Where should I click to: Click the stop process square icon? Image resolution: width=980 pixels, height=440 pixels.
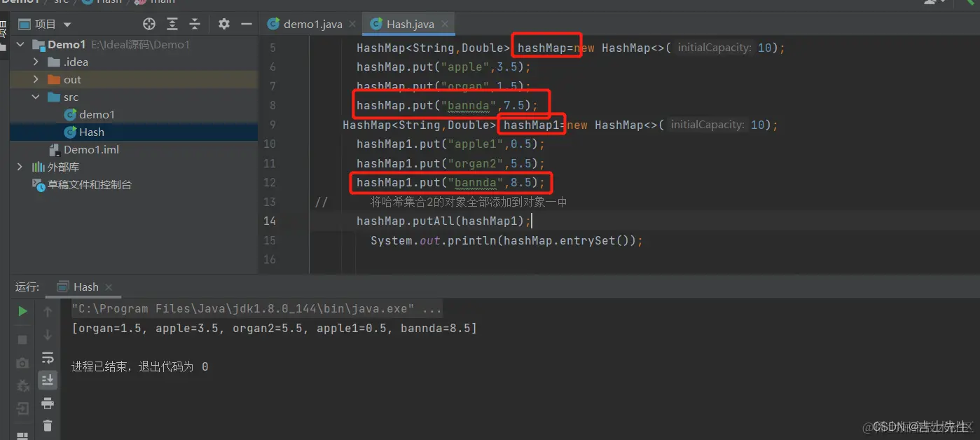[x=22, y=339]
